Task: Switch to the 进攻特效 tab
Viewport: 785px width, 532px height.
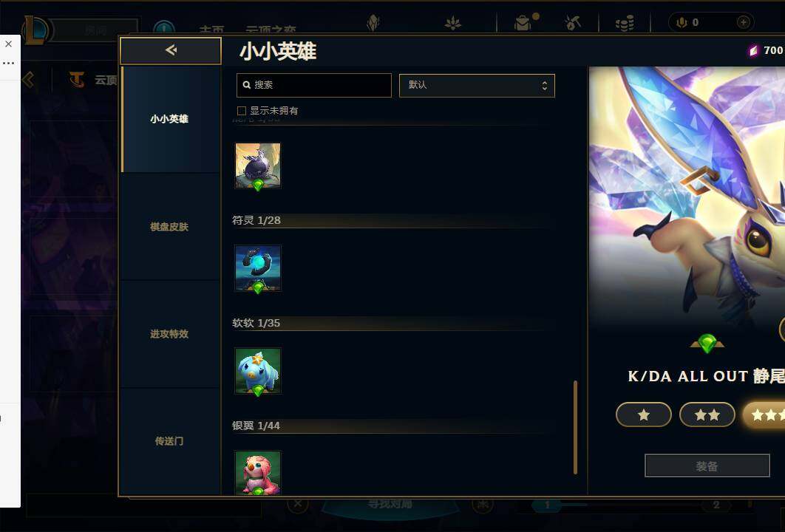Action: pyautogui.click(x=169, y=334)
